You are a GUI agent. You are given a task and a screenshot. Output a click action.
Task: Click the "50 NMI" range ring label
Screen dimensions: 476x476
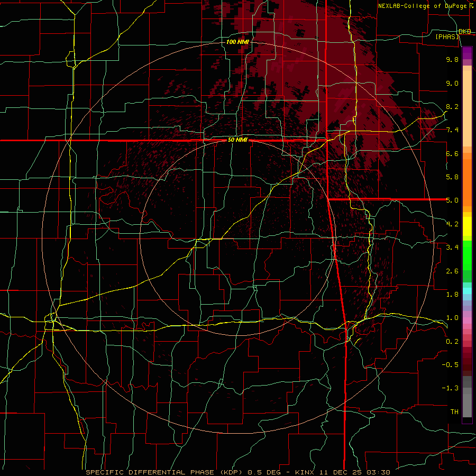coord(237,140)
